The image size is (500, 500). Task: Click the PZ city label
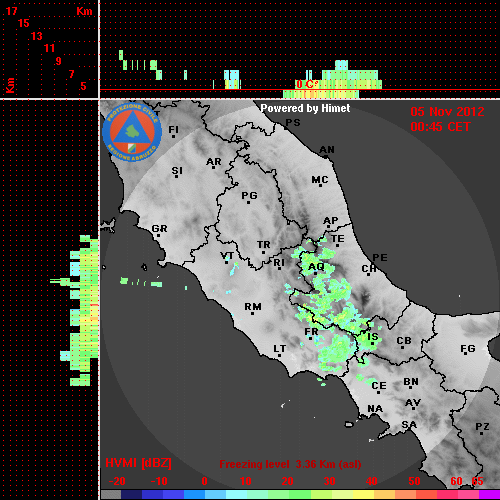point(482,427)
